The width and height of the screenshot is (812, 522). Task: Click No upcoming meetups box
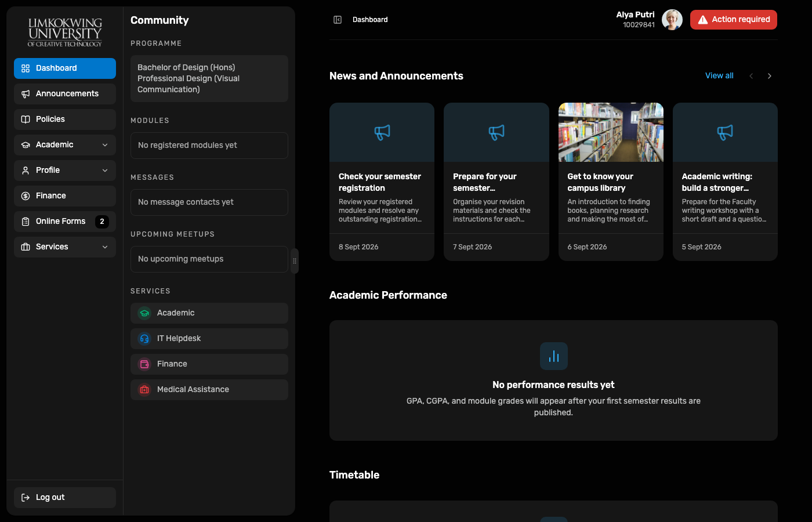[209, 259]
